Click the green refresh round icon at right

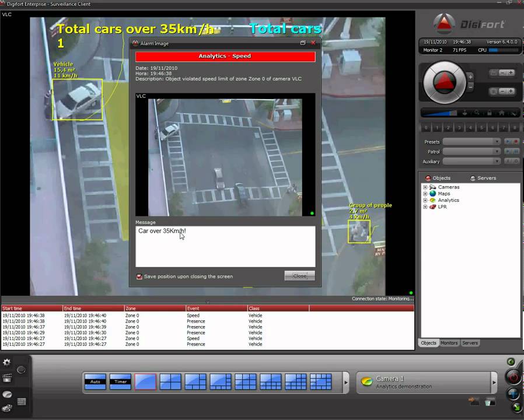point(511,362)
